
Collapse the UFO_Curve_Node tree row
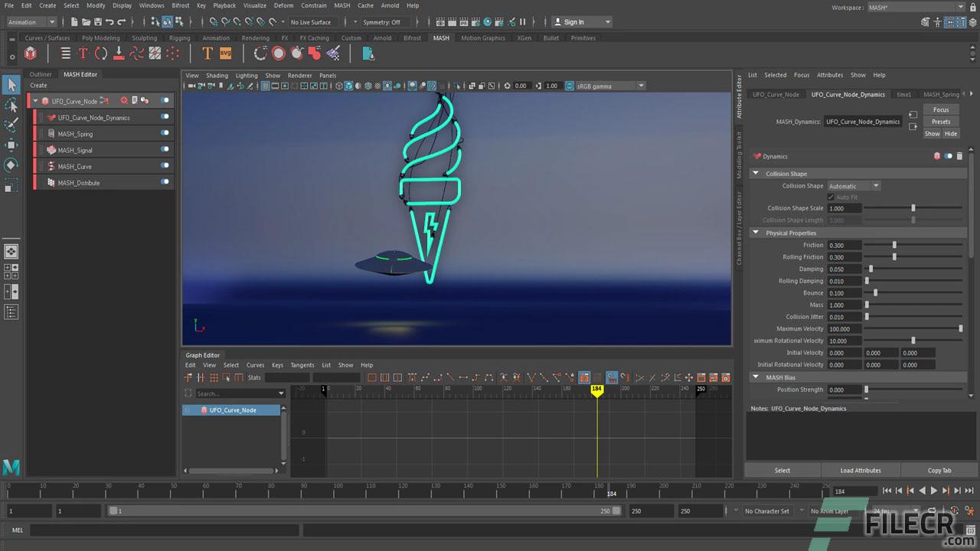click(x=35, y=101)
